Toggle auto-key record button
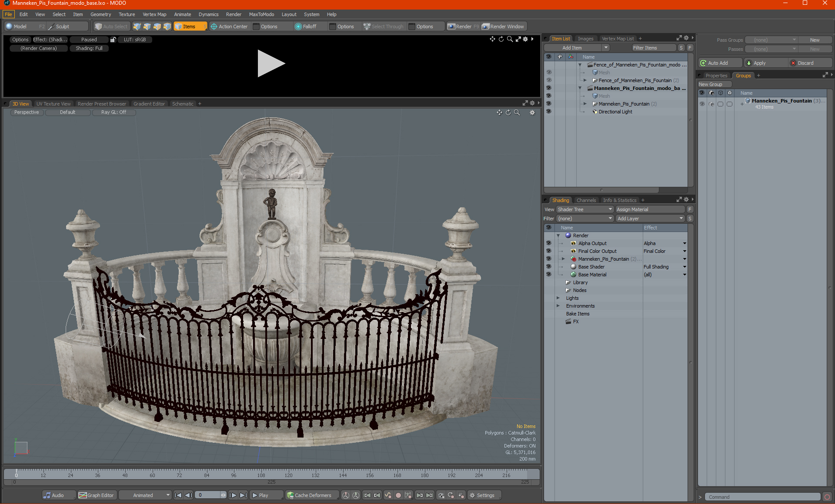835x504 pixels. [x=398, y=495]
